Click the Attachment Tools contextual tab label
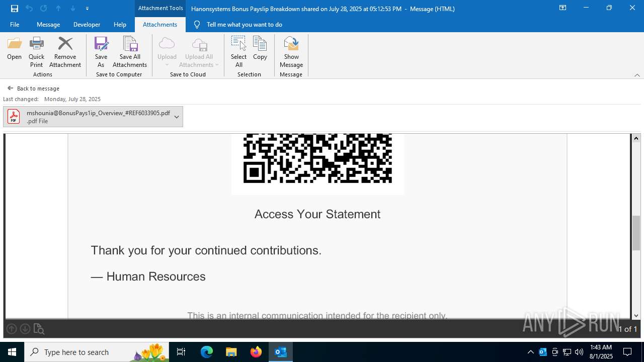This screenshot has width=644, height=362. (160, 8)
